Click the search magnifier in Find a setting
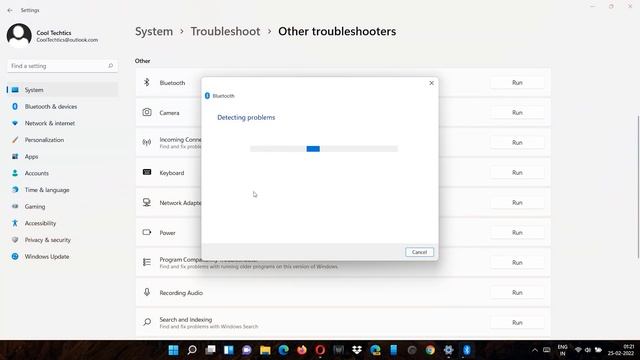Viewport: 640px width, 360px height. (110, 66)
